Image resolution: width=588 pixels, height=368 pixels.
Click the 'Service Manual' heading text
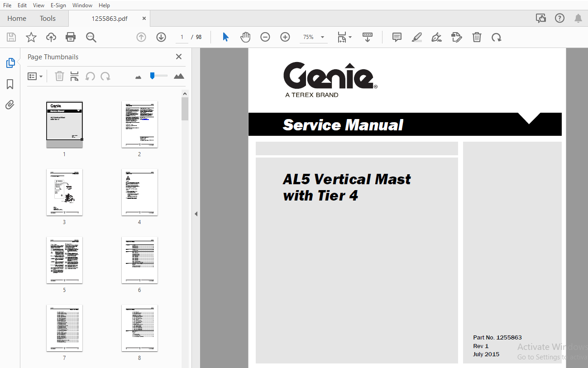coord(343,125)
